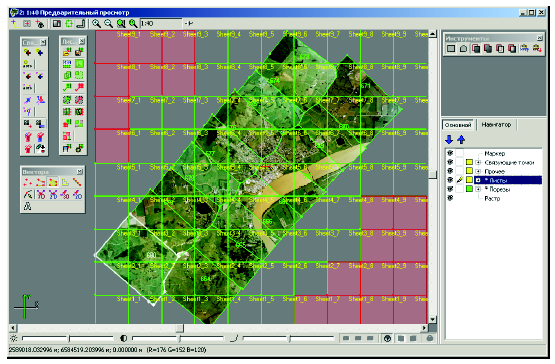Click the blue up arrow above layers
Screen dimensions: 555x364
461,140
